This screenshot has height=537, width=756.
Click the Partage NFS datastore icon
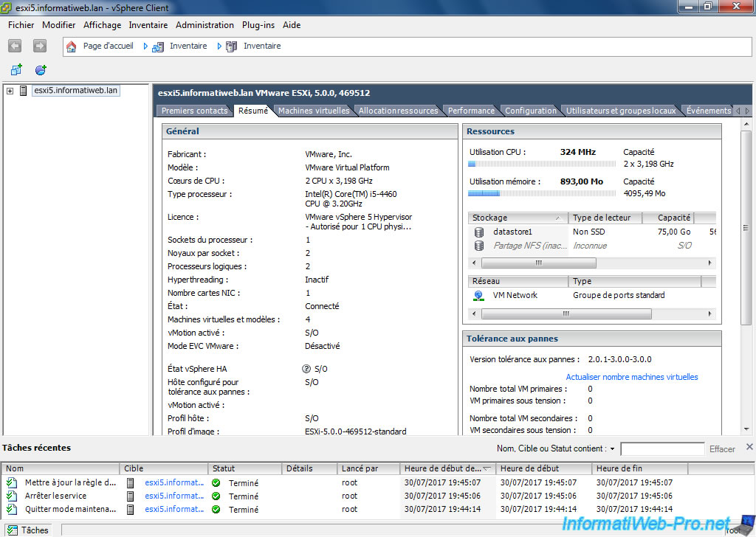pyautogui.click(x=478, y=246)
